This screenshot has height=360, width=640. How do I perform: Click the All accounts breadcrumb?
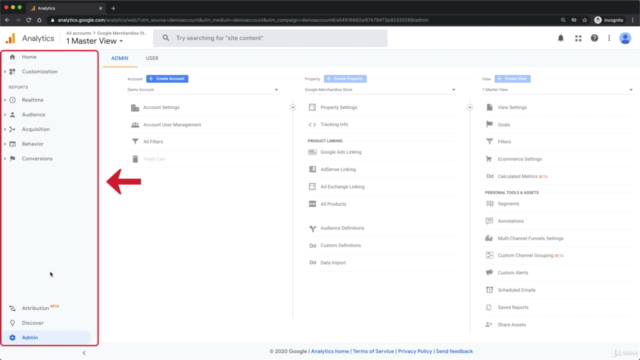point(79,33)
